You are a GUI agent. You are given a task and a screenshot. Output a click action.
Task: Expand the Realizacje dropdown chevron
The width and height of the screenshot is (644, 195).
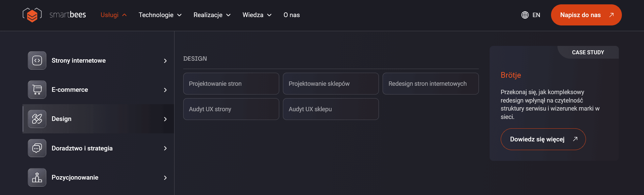click(229, 15)
